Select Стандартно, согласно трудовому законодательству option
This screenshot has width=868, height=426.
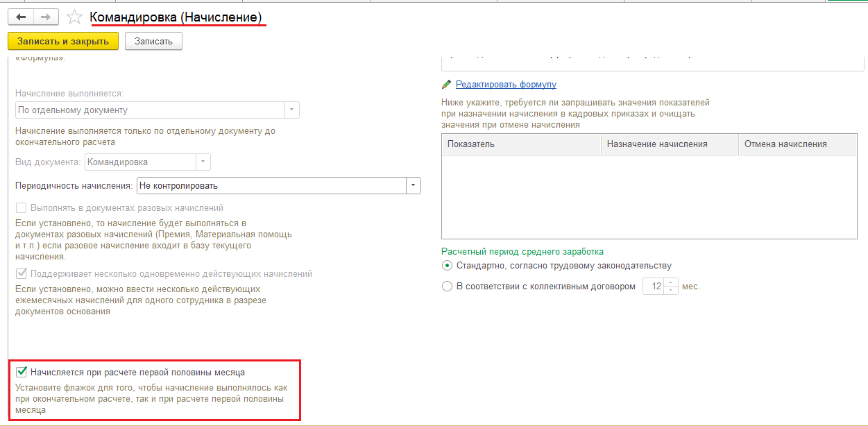tap(448, 266)
